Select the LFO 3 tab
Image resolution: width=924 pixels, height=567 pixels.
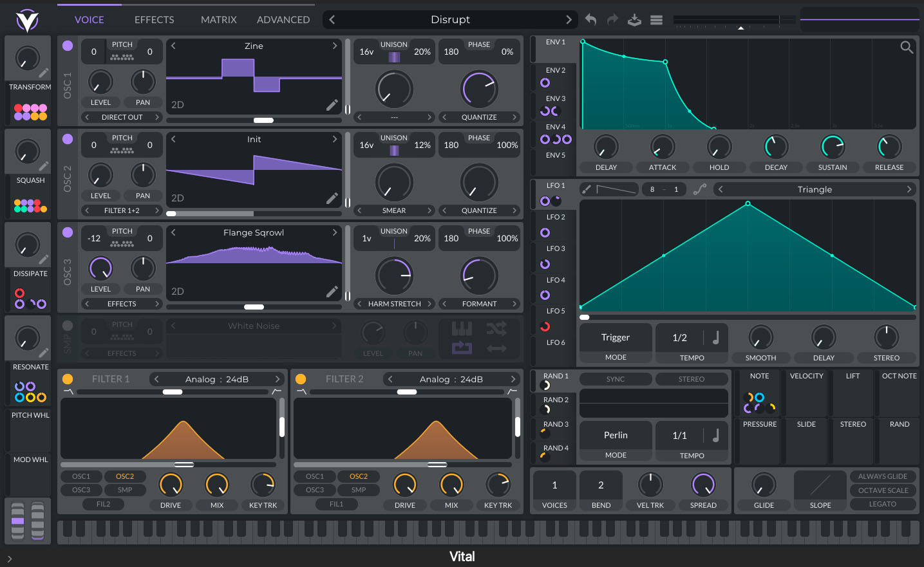[x=554, y=257]
